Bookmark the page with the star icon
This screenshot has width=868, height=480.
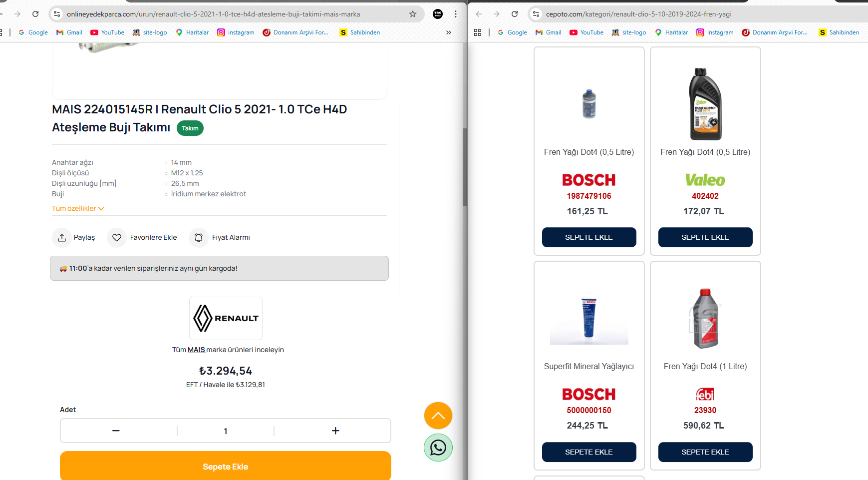[413, 14]
